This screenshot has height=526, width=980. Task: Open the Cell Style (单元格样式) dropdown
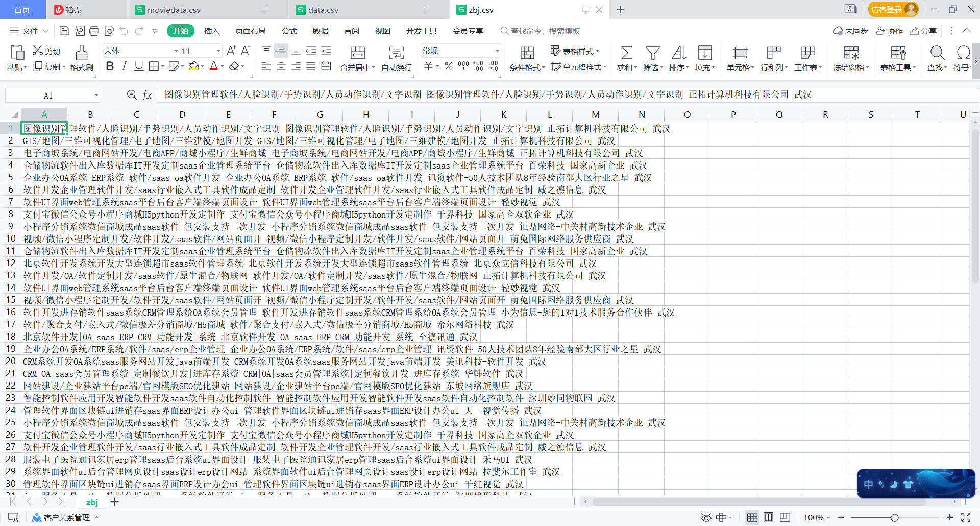(579, 67)
